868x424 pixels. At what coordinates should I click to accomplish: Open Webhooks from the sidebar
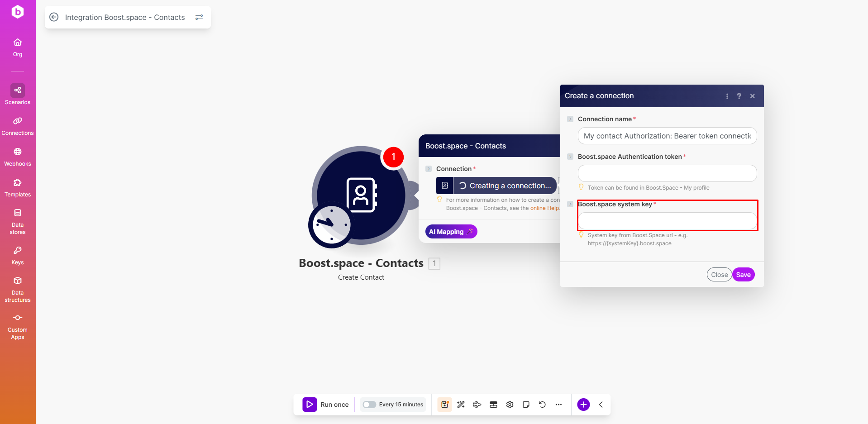(18, 157)
